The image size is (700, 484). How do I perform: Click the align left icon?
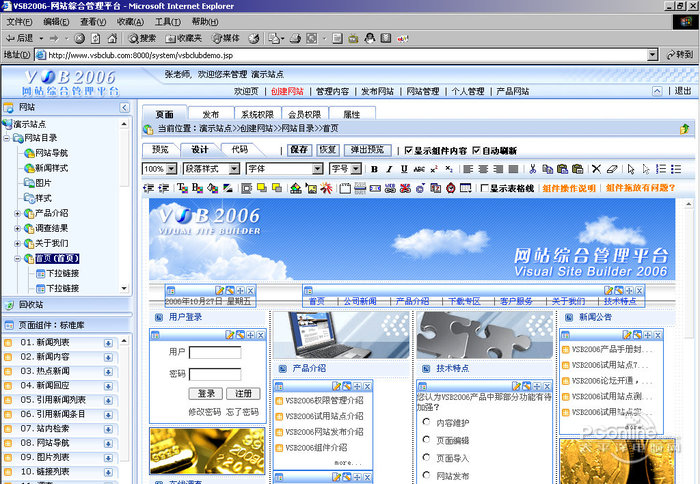click(468, 169)
